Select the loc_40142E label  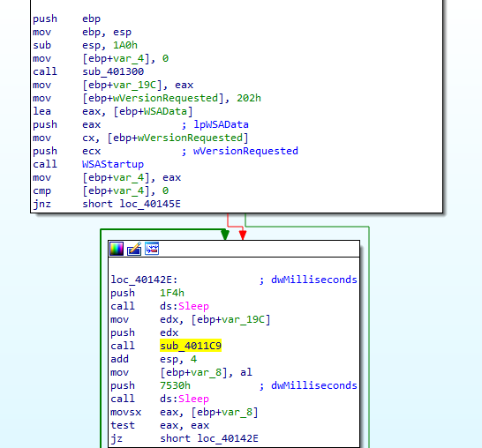(x=144, y=280)
